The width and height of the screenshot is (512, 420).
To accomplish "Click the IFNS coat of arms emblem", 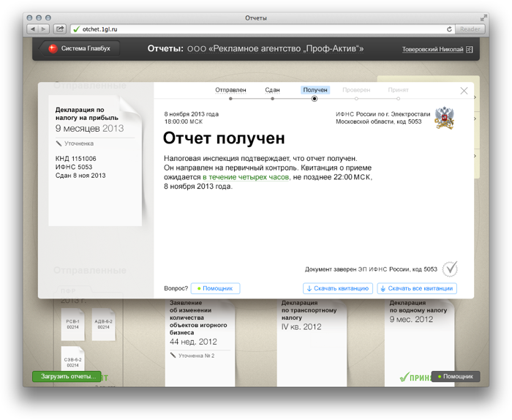I will pyautogui.click(x=444, y=118).
